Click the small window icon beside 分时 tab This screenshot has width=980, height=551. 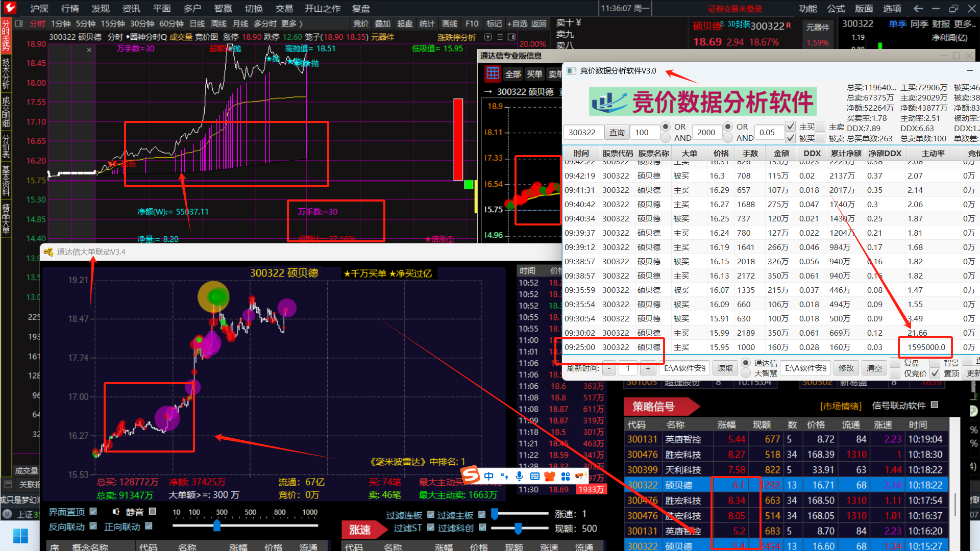pos(19,23)
